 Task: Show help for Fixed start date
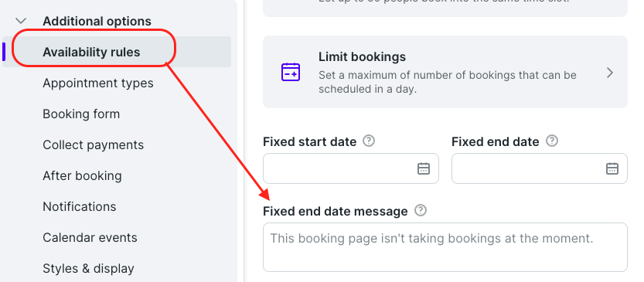pos(369,141)
